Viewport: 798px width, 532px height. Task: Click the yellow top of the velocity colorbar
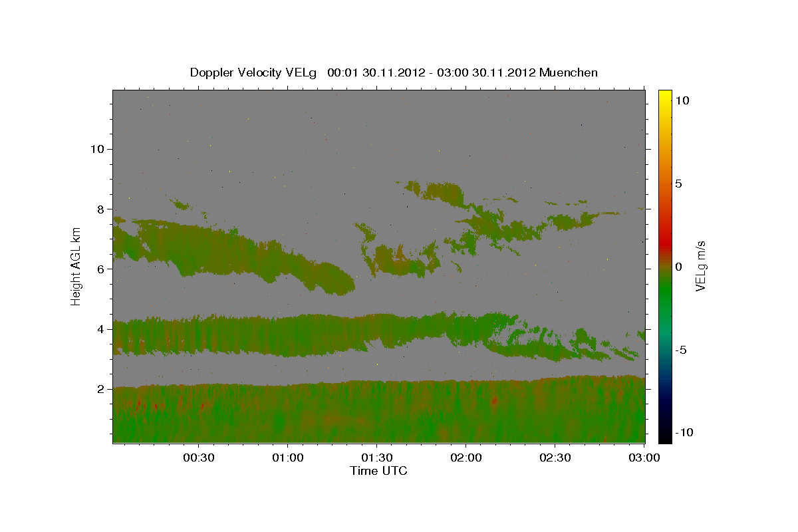(x=665, y=96)
